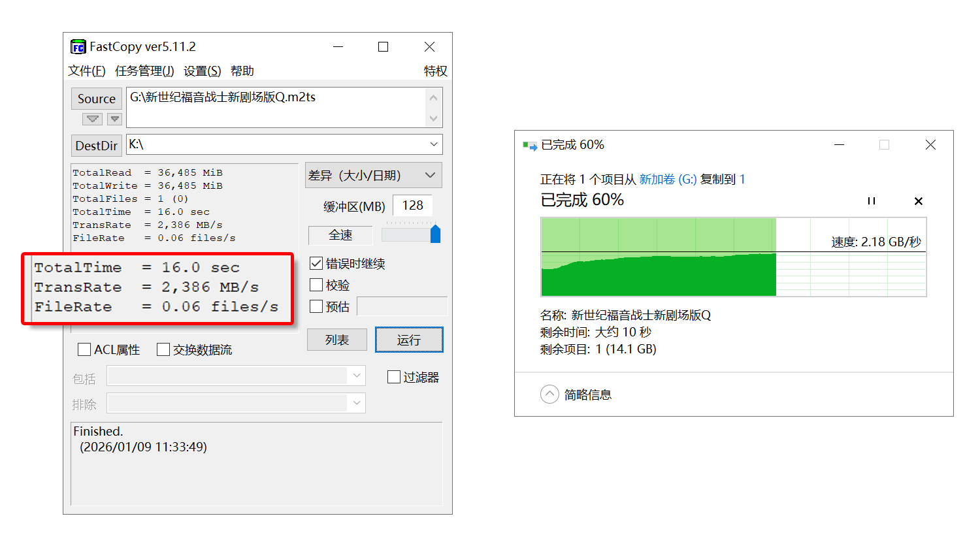
Task: Enable the ACL属性 checkbox
Action: pos(84,349)
